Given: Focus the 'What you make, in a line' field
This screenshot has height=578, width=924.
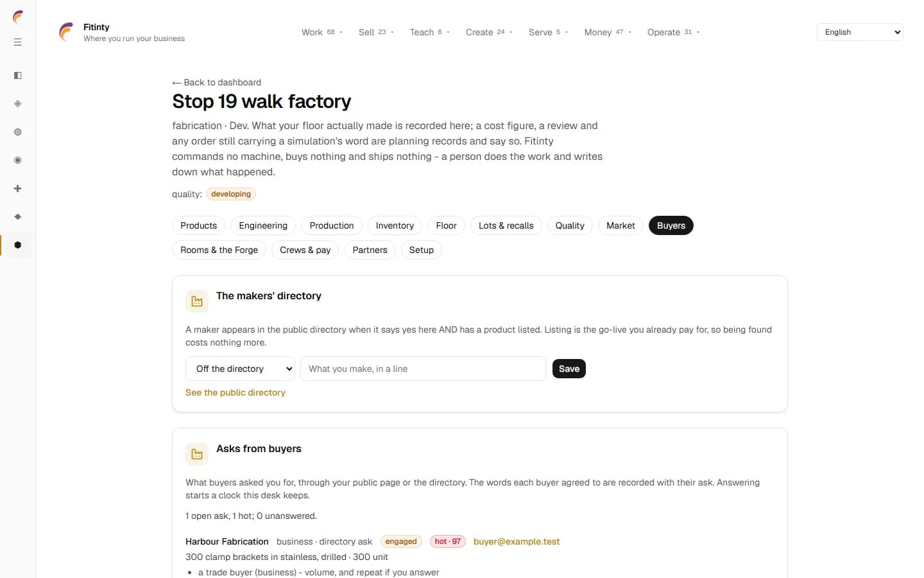Looking at the screenshot, I should [x=424, y=369].
